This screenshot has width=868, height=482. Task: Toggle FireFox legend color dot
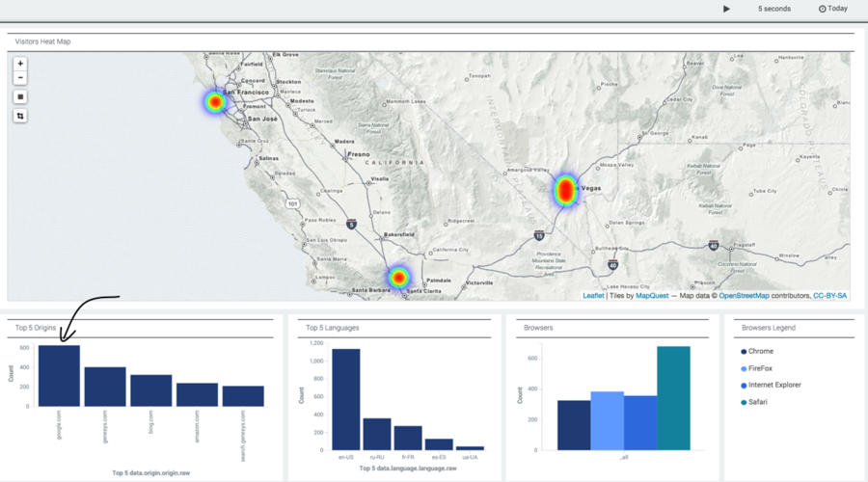point(744,368)
